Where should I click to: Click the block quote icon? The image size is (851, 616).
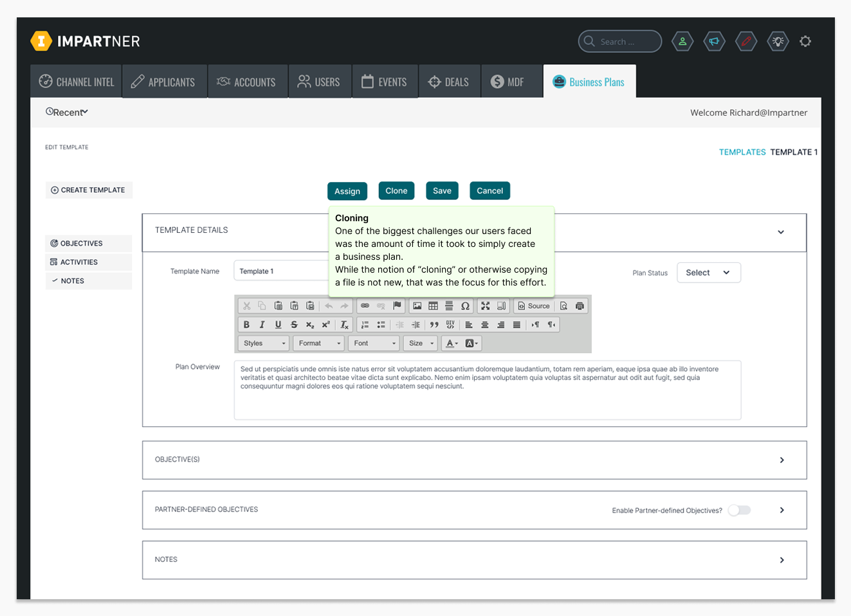434,325
